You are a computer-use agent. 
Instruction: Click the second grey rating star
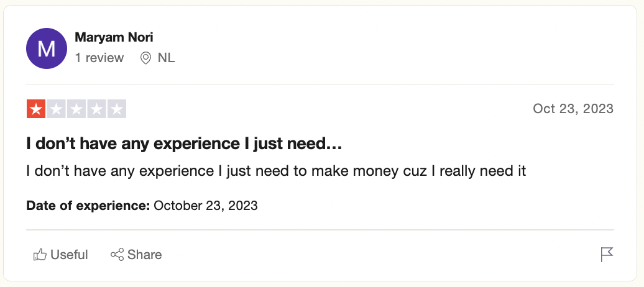pyautogui.click(x=57, y=109)
